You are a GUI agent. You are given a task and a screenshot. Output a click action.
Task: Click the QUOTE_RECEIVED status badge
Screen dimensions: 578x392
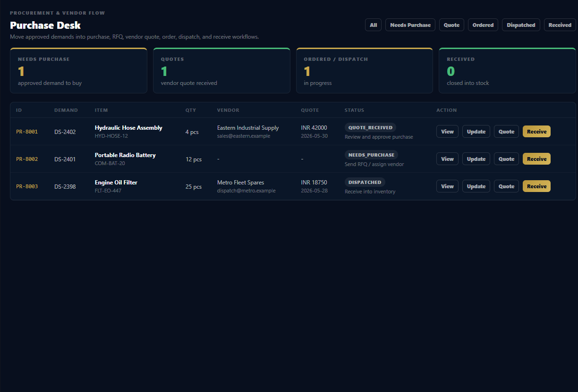tap(370, 127)
